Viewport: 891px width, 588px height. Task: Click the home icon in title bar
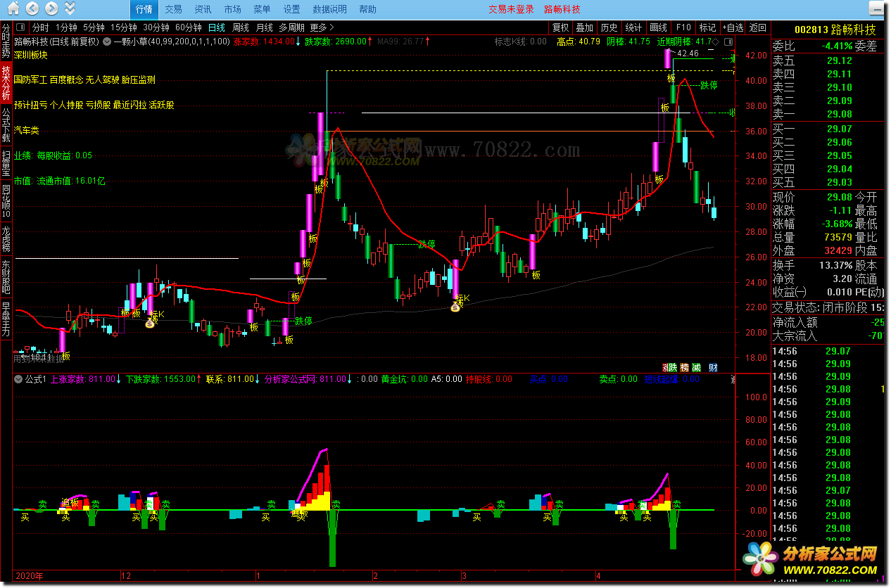pyautogui.click(x=11, y=9)
